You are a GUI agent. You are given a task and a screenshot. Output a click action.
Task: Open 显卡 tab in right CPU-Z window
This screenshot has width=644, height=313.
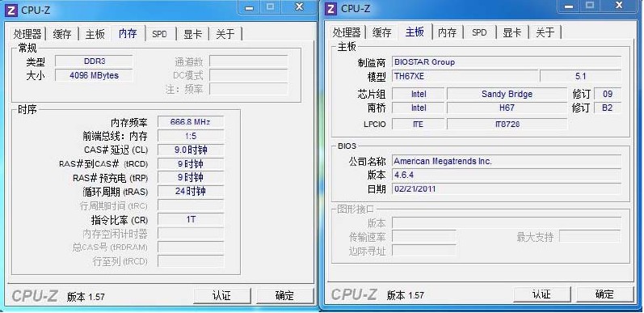click(512, 32)
